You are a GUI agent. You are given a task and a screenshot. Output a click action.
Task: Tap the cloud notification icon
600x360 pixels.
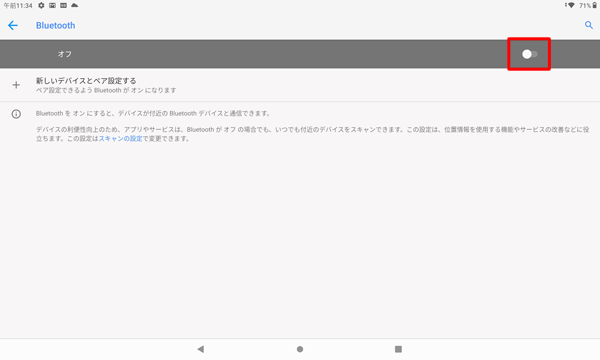click(x=75, y=5)
